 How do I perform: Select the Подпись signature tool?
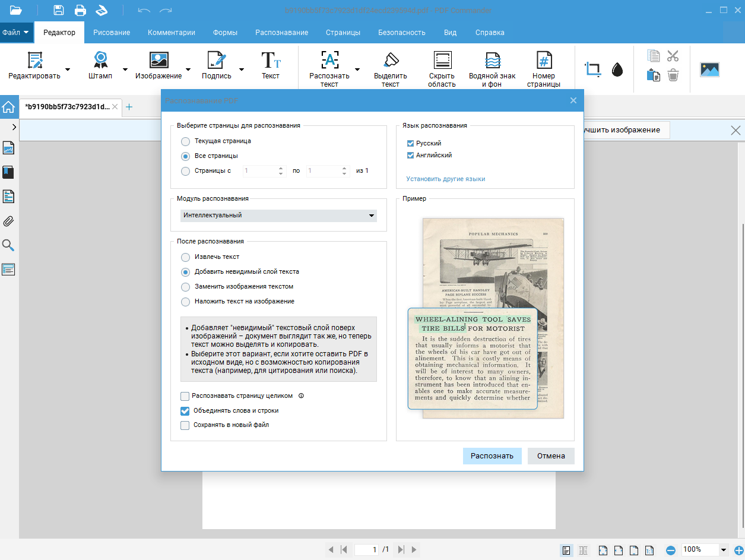(x=217, y=66)
